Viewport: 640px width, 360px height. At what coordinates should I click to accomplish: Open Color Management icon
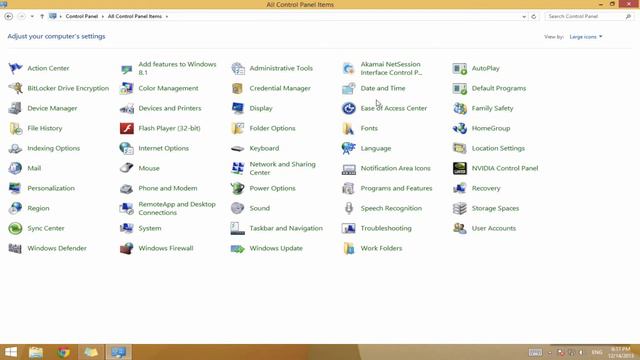click(x=127, y=88)
